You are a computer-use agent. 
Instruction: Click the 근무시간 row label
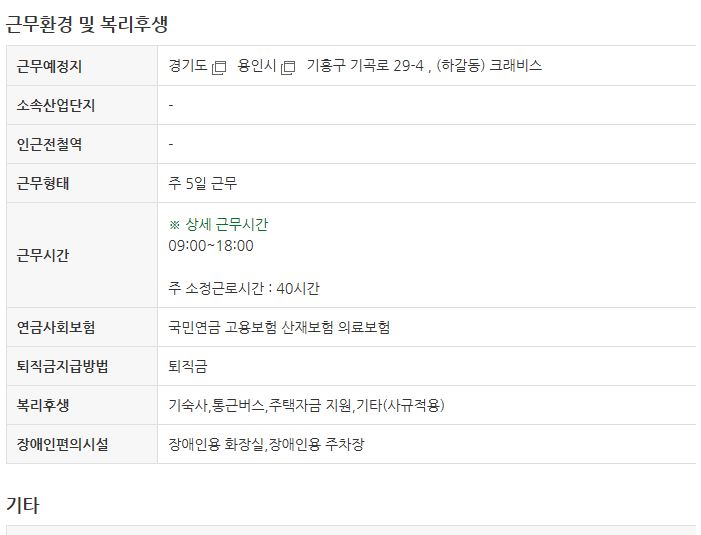coord(43,255)
